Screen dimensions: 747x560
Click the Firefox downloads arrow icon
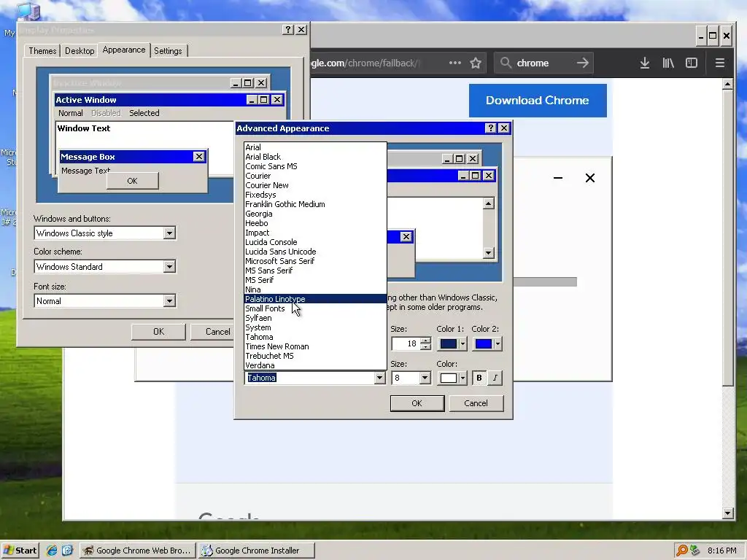[x=645, y=63]
